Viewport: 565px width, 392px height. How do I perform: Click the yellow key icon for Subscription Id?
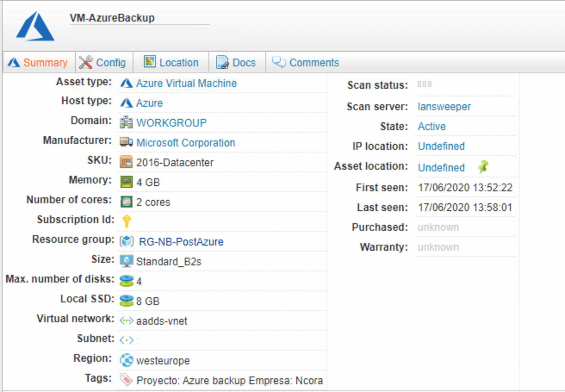click(x=126, y=221)
